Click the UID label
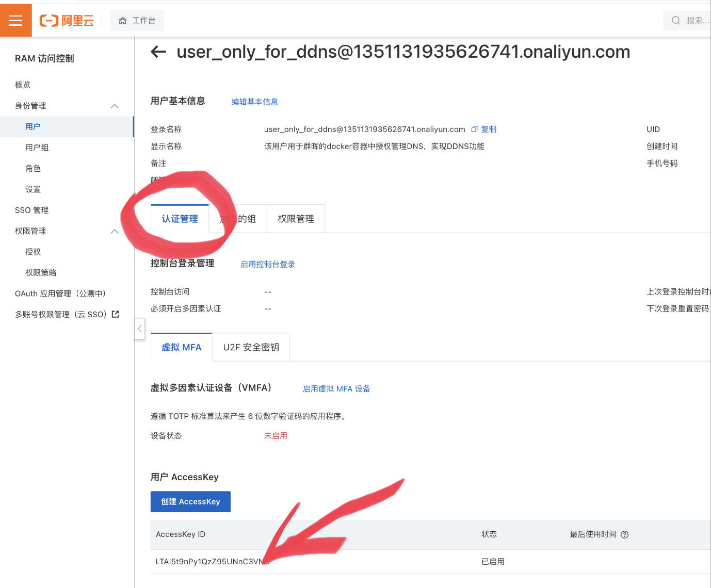711x588 pixels. coord(653,129)
